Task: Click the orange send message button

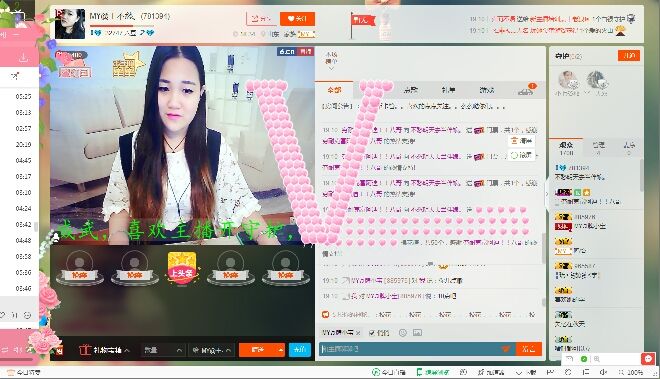Action: 529,349
